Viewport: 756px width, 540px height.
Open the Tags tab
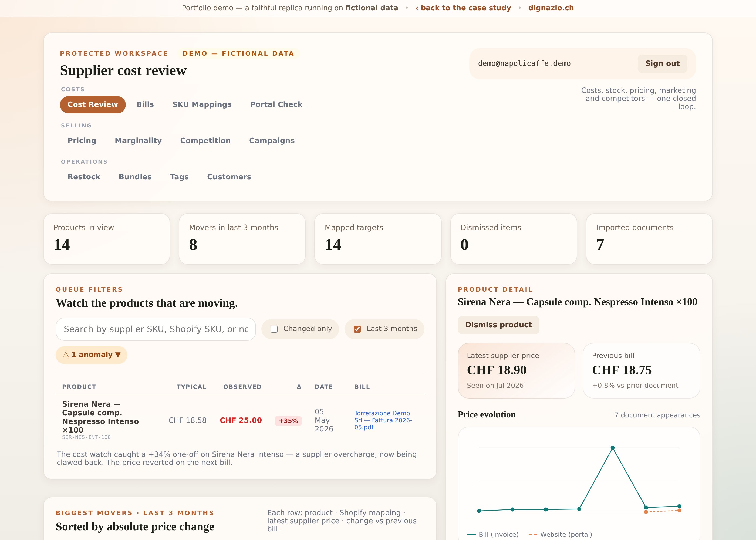coord(179,177)
